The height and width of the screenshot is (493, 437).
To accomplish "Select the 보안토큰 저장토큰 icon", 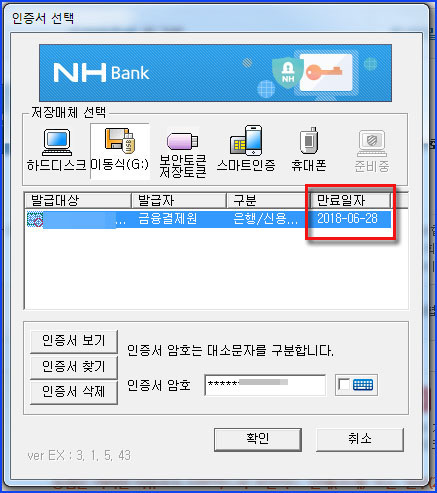I will [x=182, y=154].
